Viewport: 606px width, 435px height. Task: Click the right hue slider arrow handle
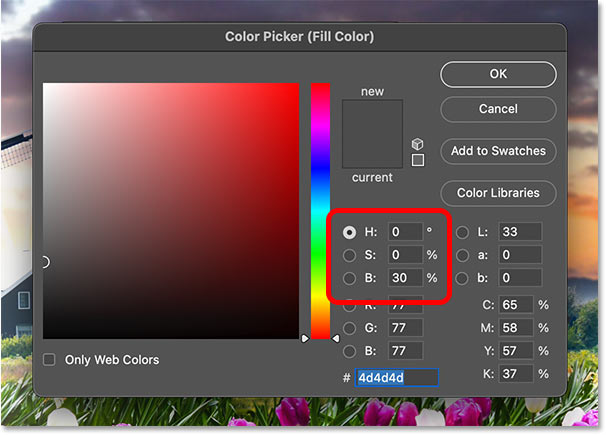tap(336, 338)
